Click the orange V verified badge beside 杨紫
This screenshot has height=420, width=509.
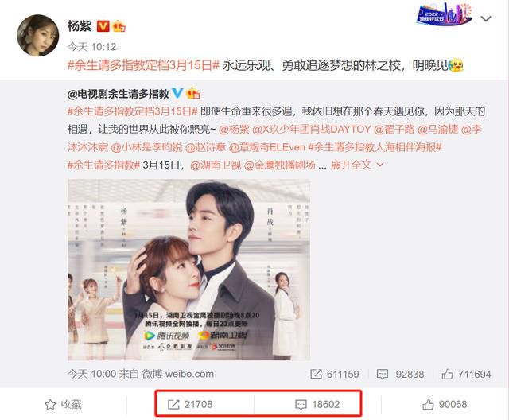pyautogui.click(x=103, y=26)
